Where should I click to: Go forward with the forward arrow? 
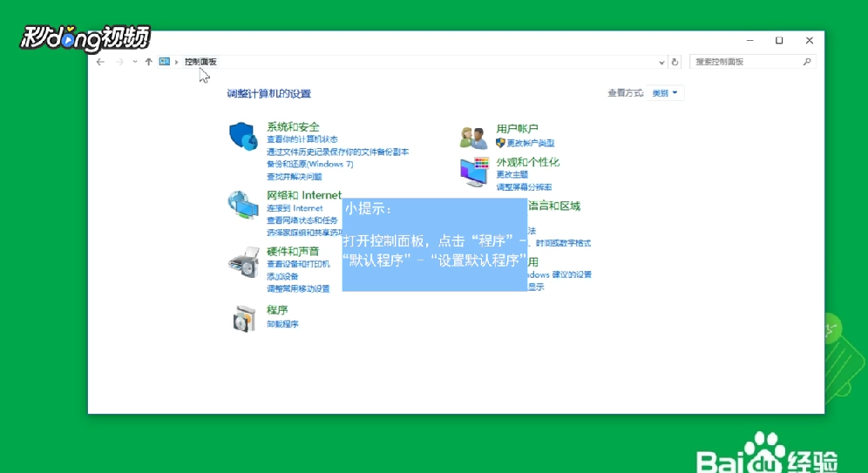(x=119, y=62)
